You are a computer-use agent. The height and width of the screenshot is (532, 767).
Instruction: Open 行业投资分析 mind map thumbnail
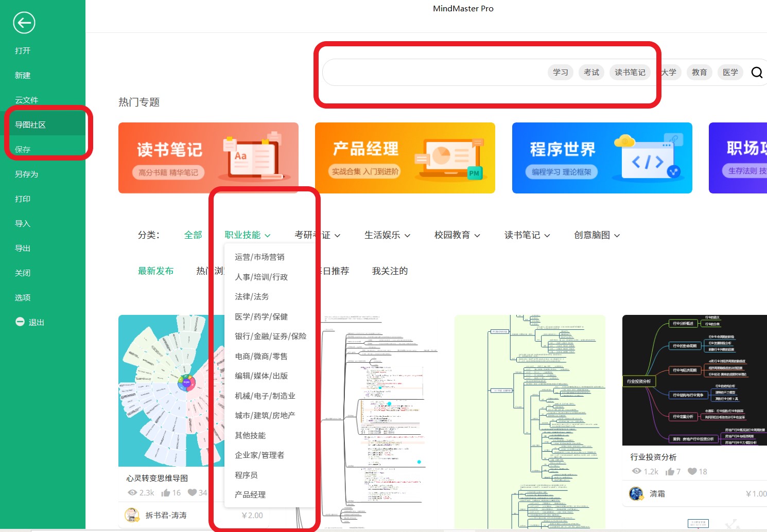pyautogui.click(x=694, y=380)
